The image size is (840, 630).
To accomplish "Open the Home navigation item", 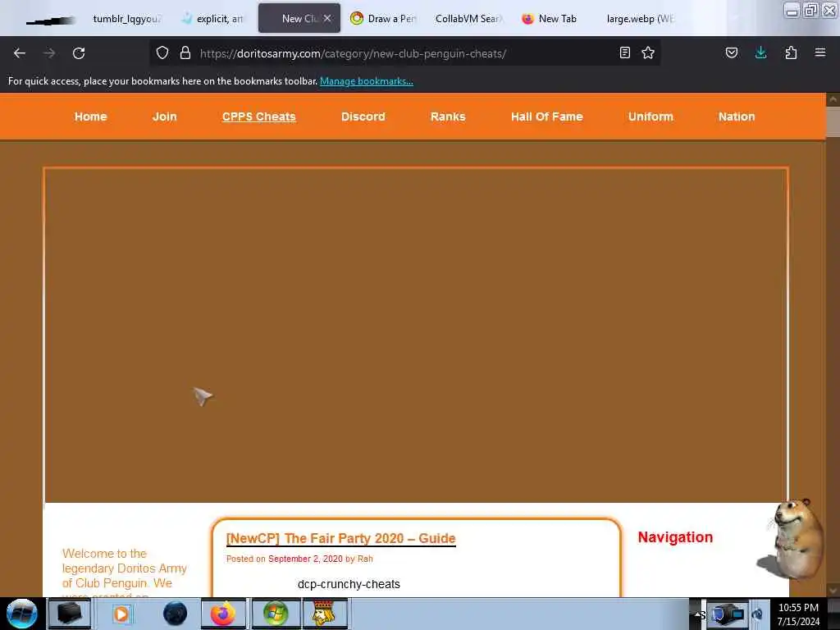I will click(90, 116).
